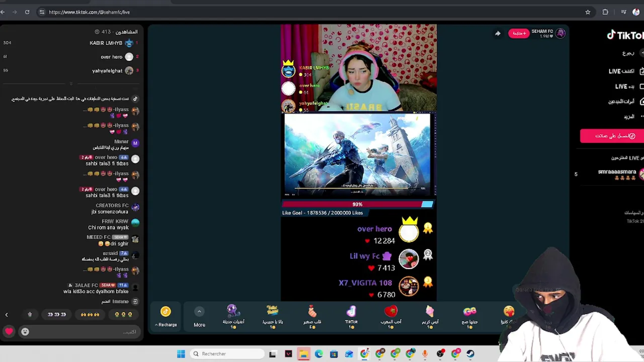
Task: Send the قلب صغير finger heart gift
Action: [x=312, y=316]
